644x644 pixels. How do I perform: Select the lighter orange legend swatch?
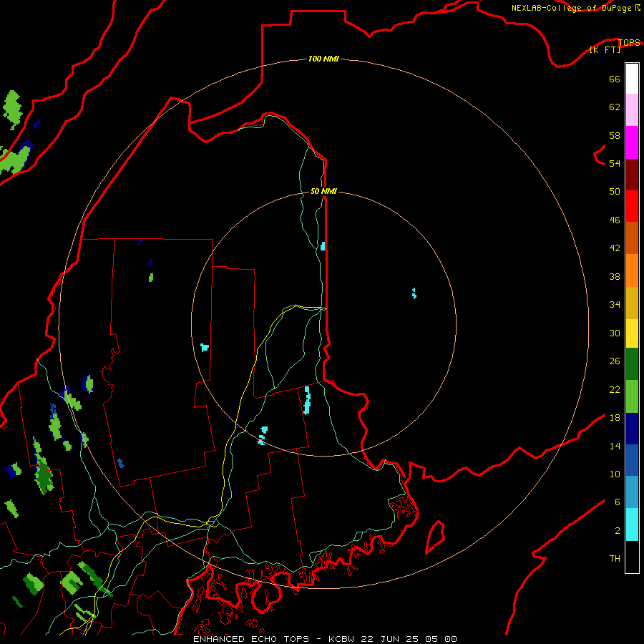(632, 270)
